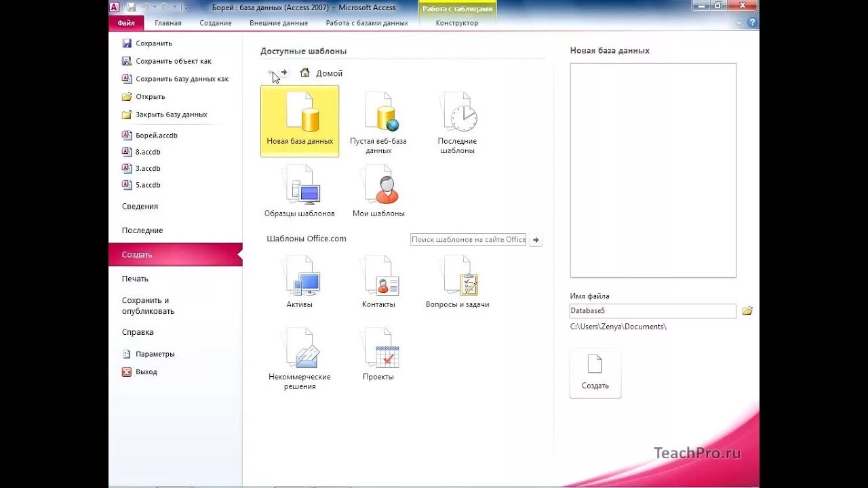The image size is (868, 488).
Task: Click the save icon in quick access toolbar
Action: (131, 7)
